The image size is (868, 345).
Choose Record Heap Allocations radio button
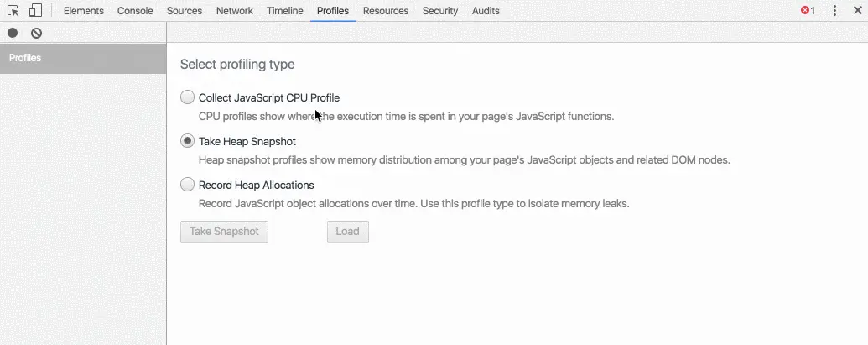(x=188, y=185)
